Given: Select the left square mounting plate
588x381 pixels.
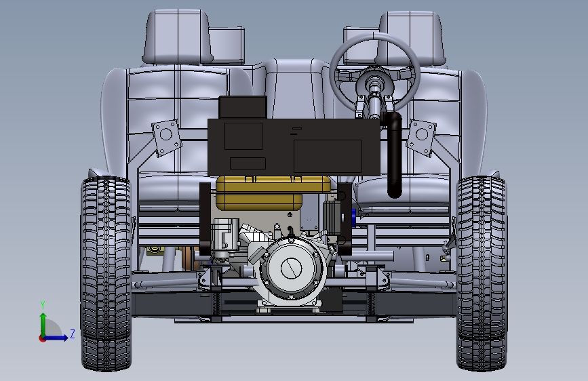Looking at the screenshot, I should [166, 138].
